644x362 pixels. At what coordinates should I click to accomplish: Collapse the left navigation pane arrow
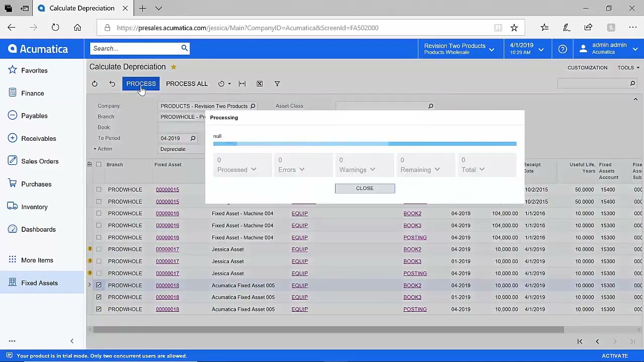point(72,341)
